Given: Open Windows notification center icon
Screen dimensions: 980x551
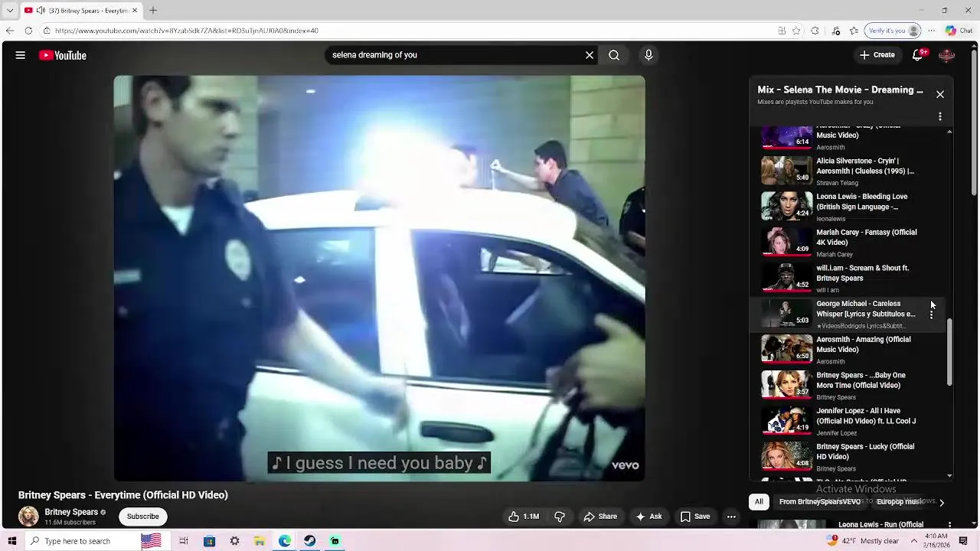Looking at the screenshot, I should (964, 541).
